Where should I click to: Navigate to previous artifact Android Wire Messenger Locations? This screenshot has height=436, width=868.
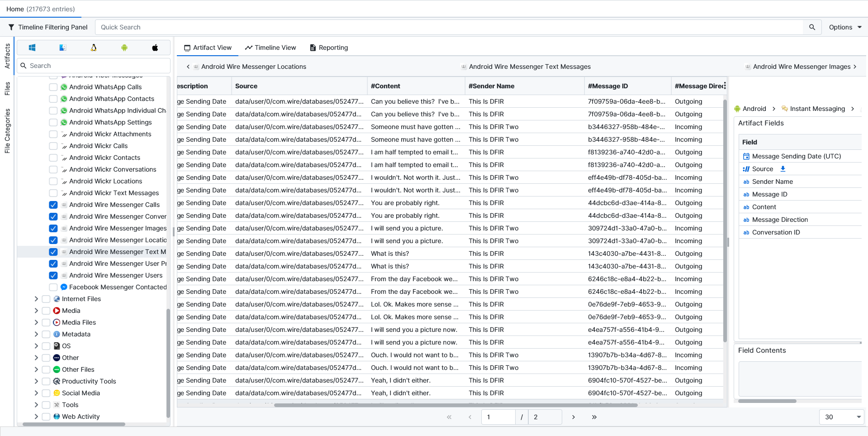click(x=246, y=67)
